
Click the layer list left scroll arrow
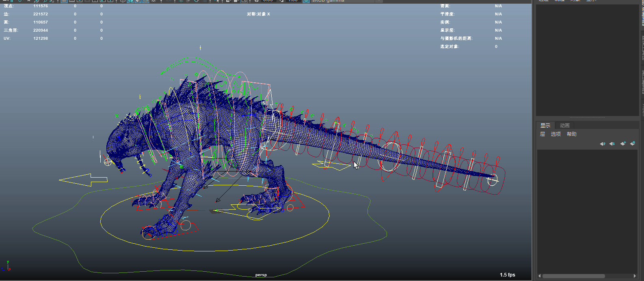540,276
